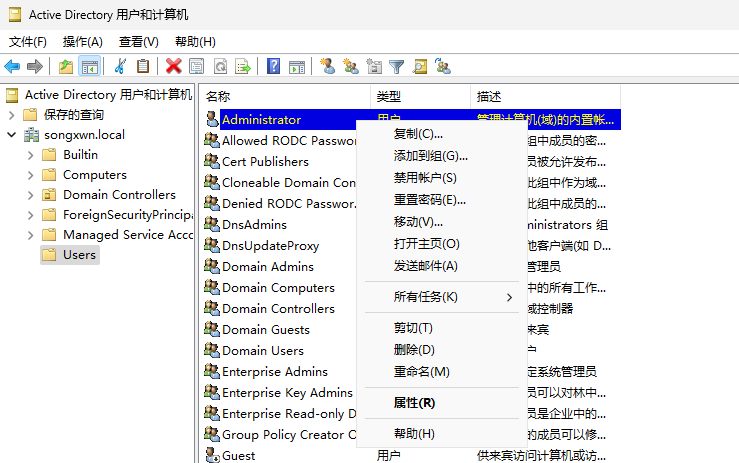Viewport: 739px width, 463px height.
Task: Click the red Delete X toolbar icon
Action: coord(173,67)
